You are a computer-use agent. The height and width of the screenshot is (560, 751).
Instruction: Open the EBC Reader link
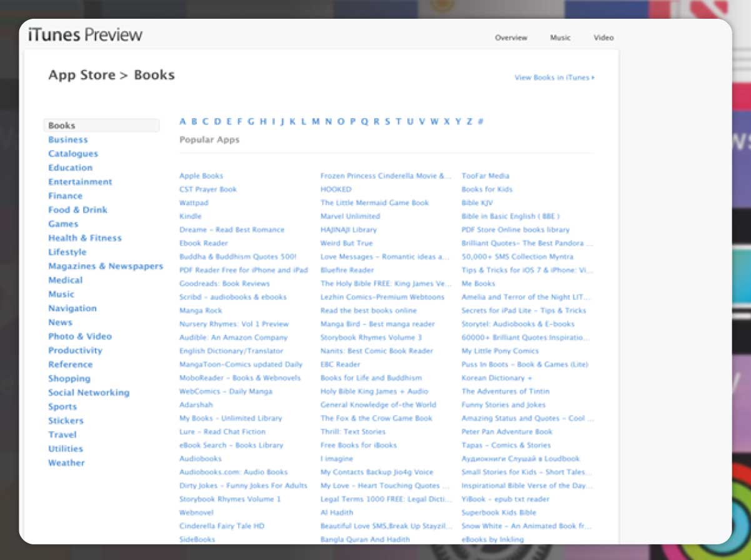(341, 364)
